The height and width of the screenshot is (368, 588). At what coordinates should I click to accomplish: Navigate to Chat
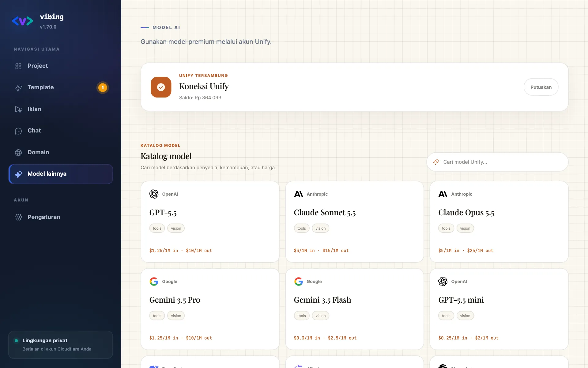coord(61,131)
